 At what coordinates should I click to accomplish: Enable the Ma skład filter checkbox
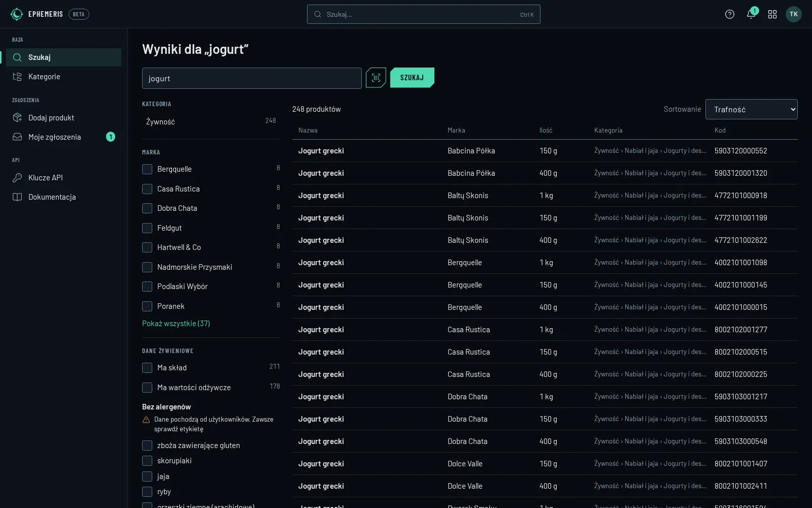[x=147, y=368]
